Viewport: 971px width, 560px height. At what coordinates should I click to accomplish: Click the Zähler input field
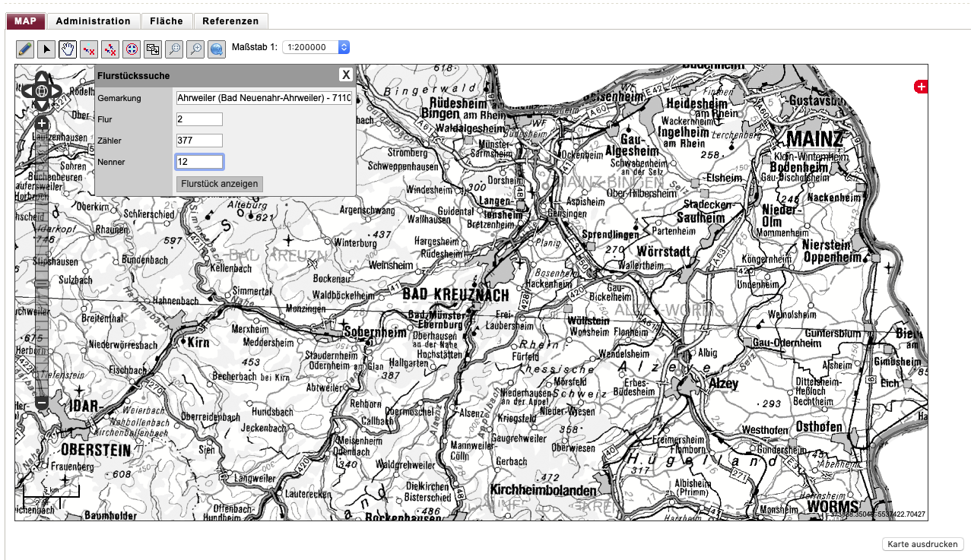(199, 141)
